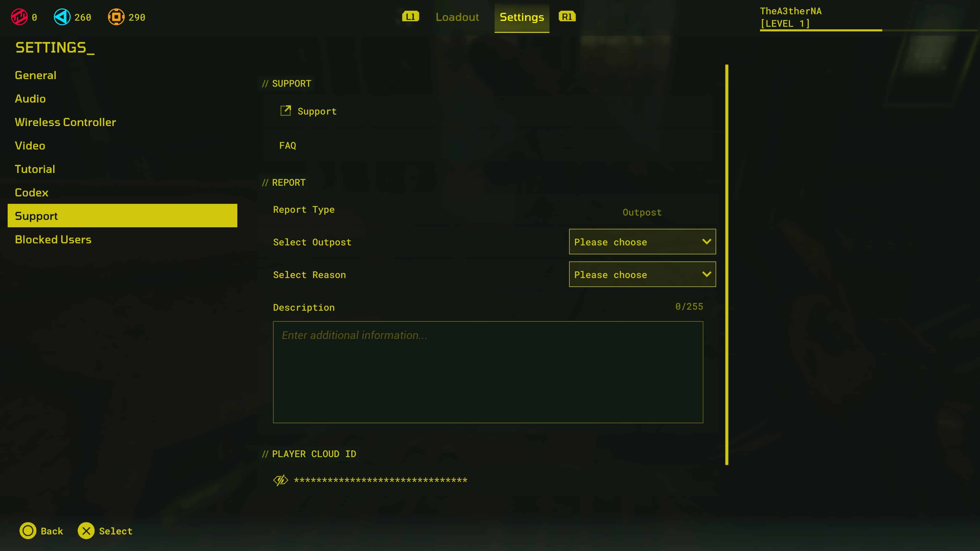Click the red currency icon
The height and width of the screenshot is (551, 980).
point(19,17)
